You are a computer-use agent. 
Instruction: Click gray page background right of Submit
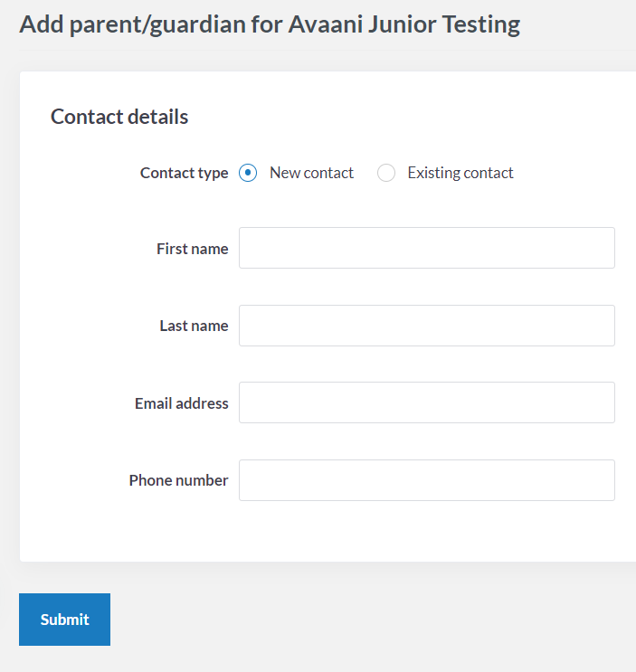[362, 620]
